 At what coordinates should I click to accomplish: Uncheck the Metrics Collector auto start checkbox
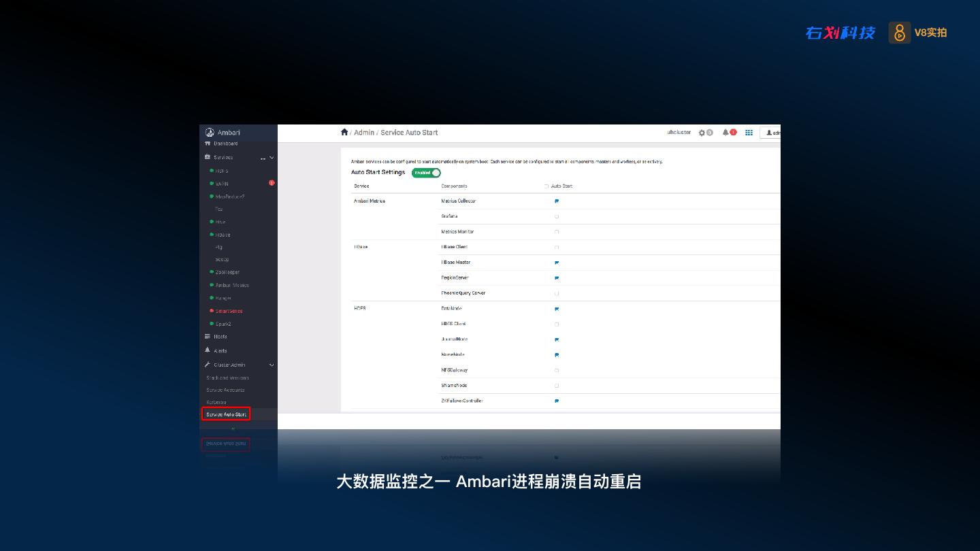[x=557, y=201]
